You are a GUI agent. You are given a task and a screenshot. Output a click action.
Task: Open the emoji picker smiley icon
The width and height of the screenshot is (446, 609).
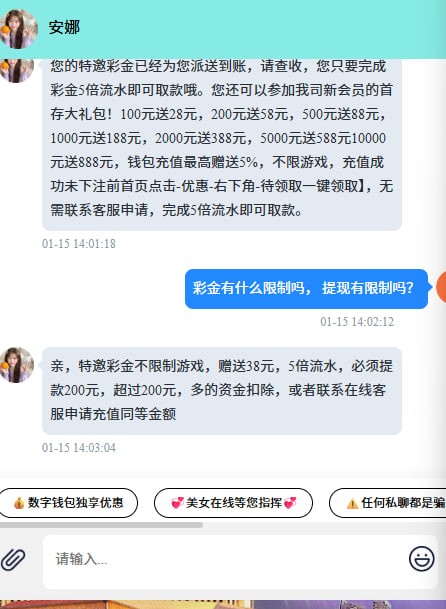pos(422,559)
